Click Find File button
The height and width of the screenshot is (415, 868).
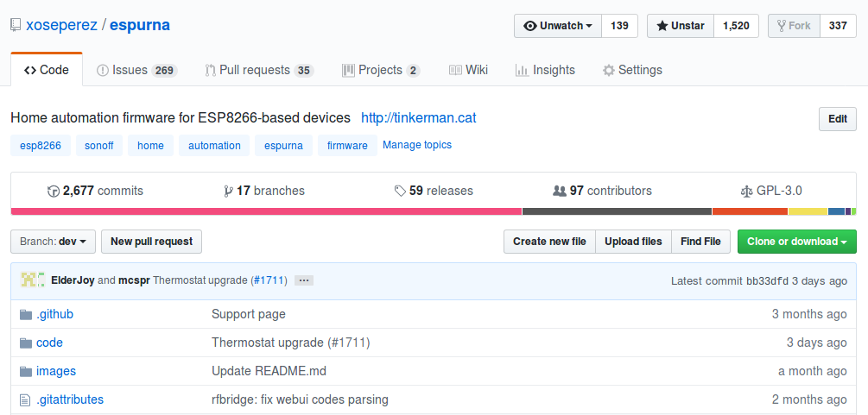[700, 242]
